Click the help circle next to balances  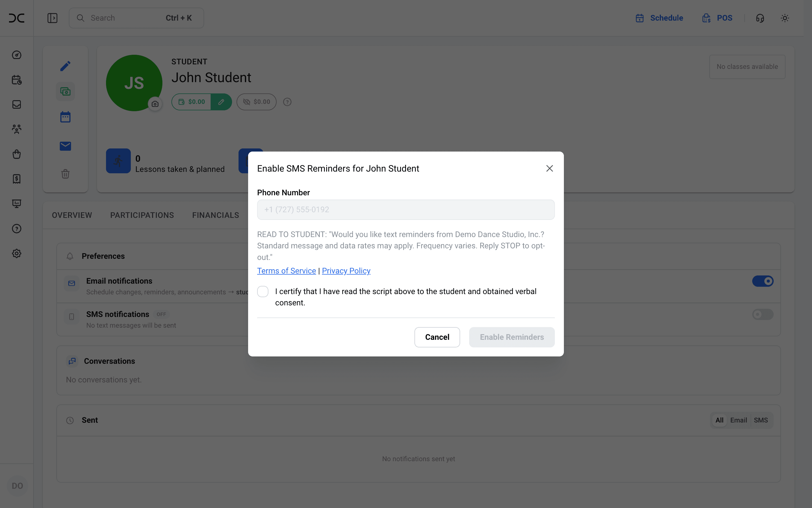287,102
